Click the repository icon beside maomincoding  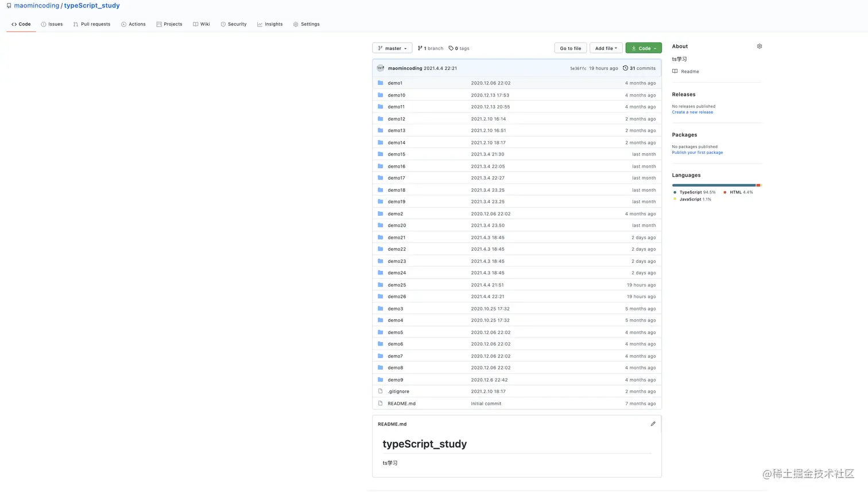tap(9, 6)
